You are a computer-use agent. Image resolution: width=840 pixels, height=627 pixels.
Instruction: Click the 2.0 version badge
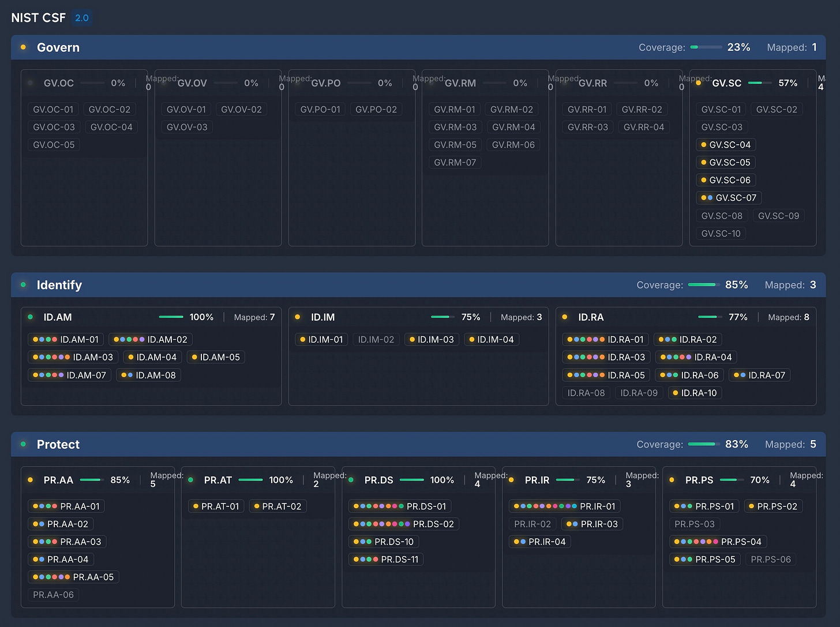click(x=82, y=18)
